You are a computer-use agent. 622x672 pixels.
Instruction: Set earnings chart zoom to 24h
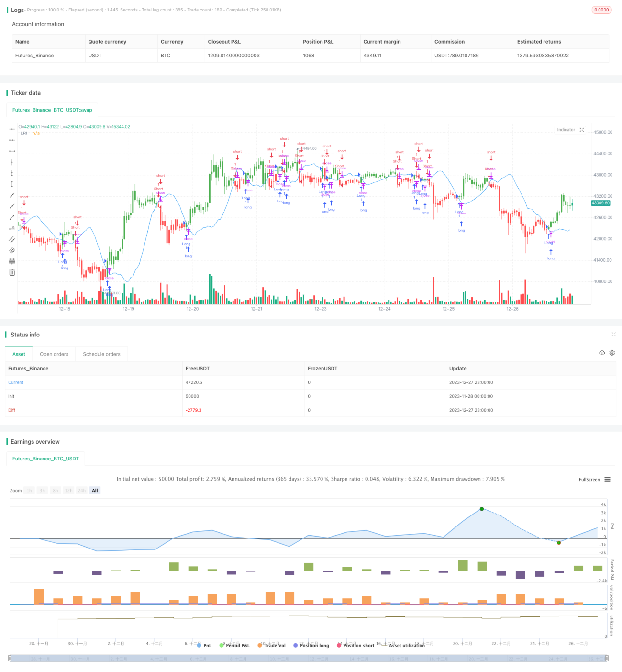point(82,491)
